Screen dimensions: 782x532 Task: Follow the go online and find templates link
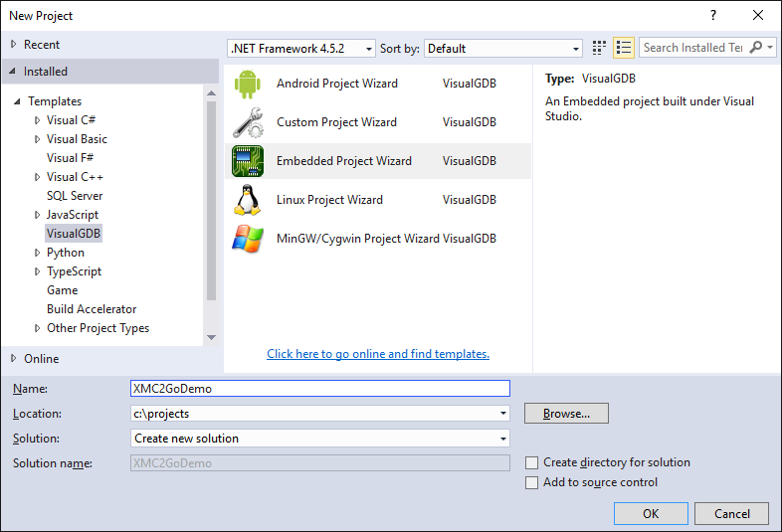tap(378, 353)
